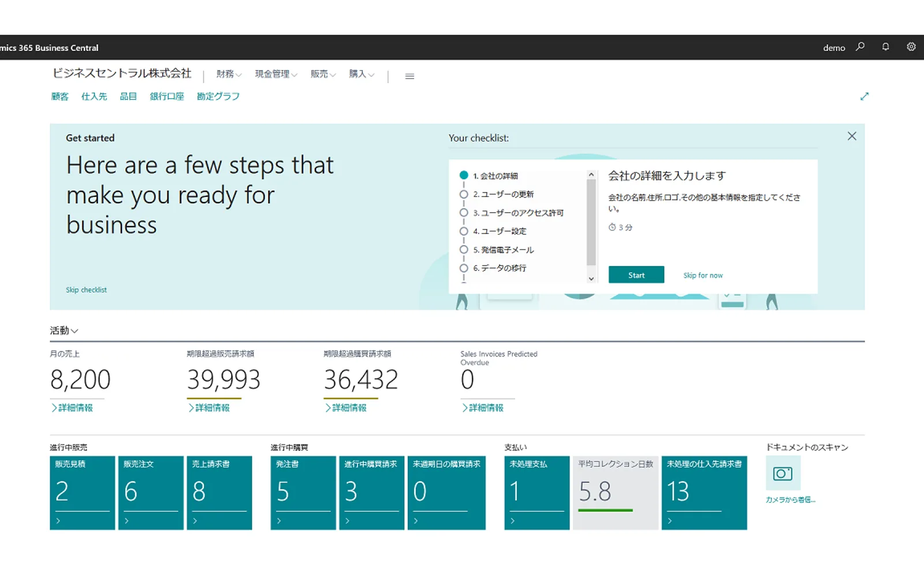Open the 顧客 link
The image size is (924, 578).
60,97
